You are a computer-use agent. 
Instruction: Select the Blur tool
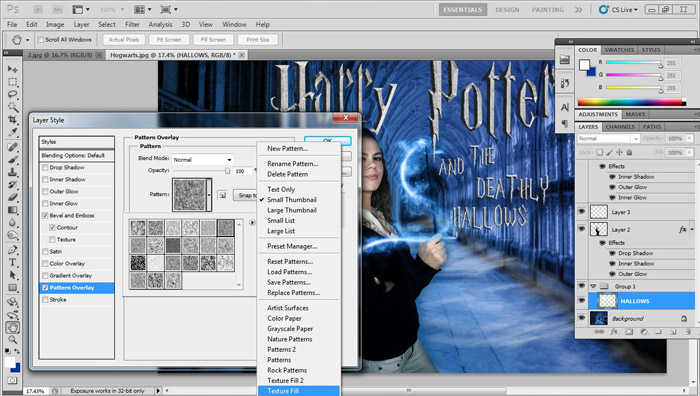click(12, 222)
